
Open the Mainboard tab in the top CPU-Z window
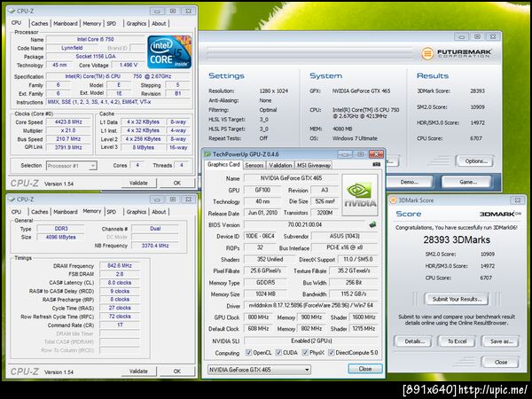(x=66, y=23)
